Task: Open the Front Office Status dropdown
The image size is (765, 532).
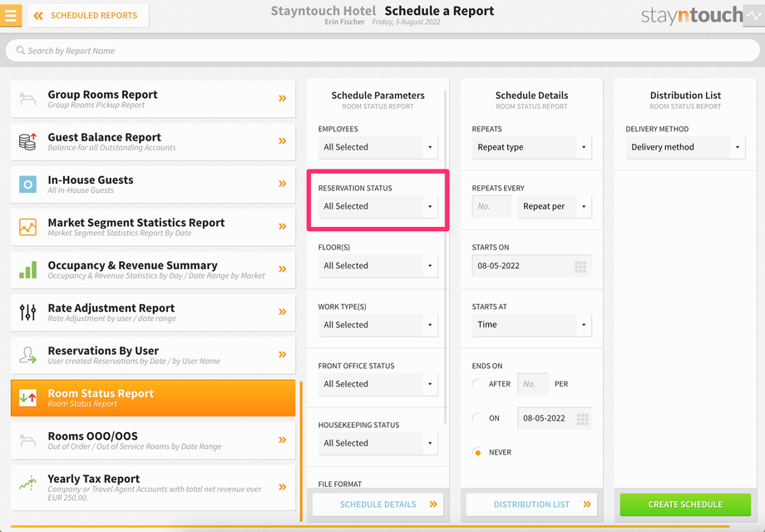Action: [x=378, y=384]
